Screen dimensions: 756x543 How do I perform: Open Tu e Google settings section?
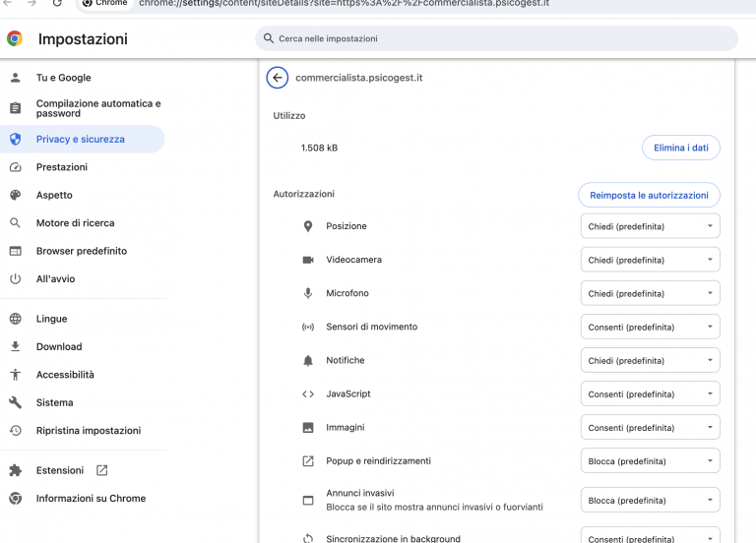pyautogui.click(x=63, y=78)
